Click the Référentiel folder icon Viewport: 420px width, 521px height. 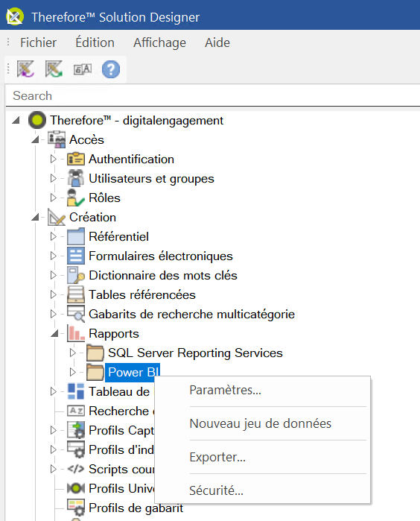pos(76,236)
